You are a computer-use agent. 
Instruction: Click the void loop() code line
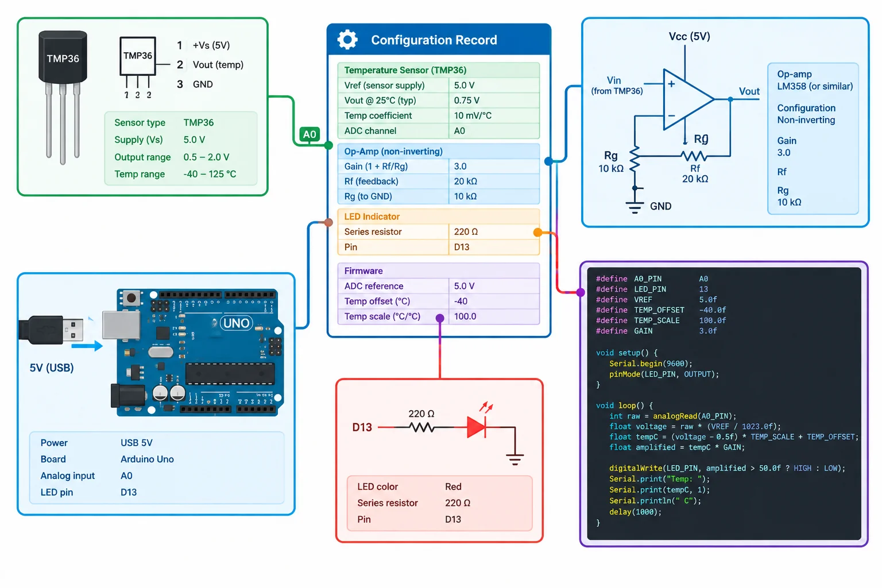pyautogui.click(x=624, y=405)
